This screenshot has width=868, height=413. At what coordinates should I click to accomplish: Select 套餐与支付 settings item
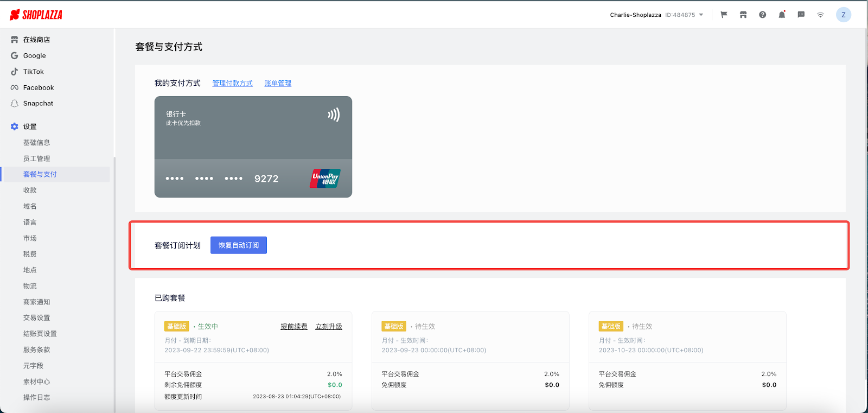click(40, 174)
